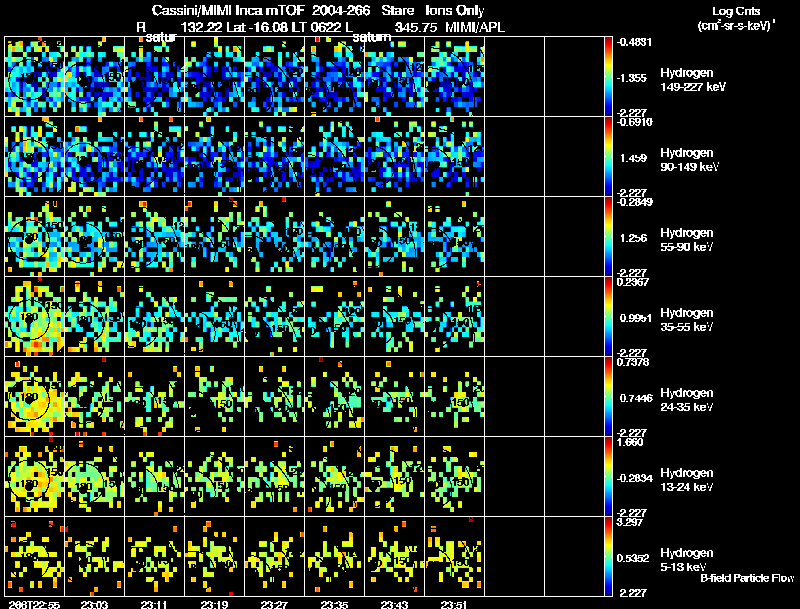Click the 23:19 time label
This screenshot has width=800, height=609.
pos(214,605)
